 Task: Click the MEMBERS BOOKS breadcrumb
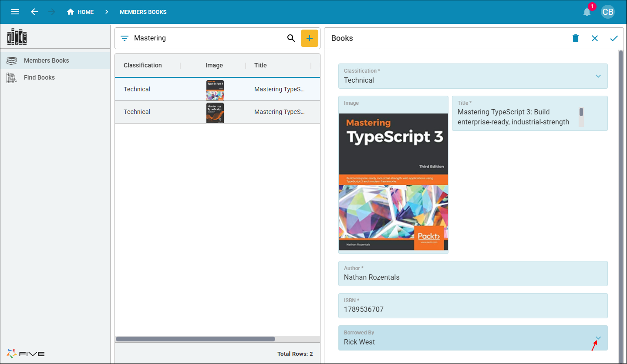coord(143,12)
